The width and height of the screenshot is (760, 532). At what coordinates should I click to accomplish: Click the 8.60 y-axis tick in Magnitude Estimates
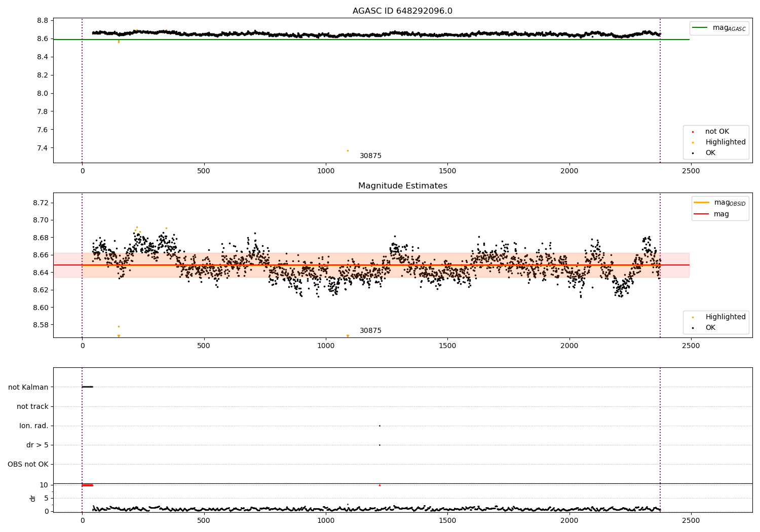pyautogui.click(x=40, y=308)
